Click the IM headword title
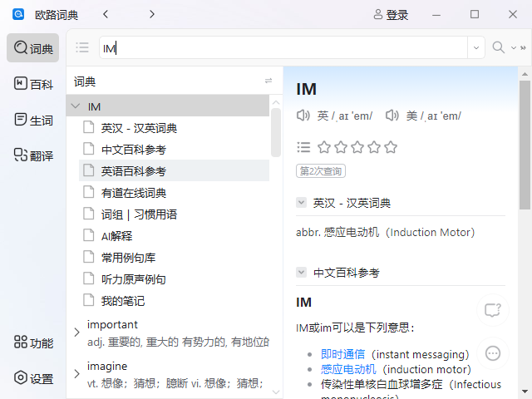The image size is (532, 399). coord(306,90)
